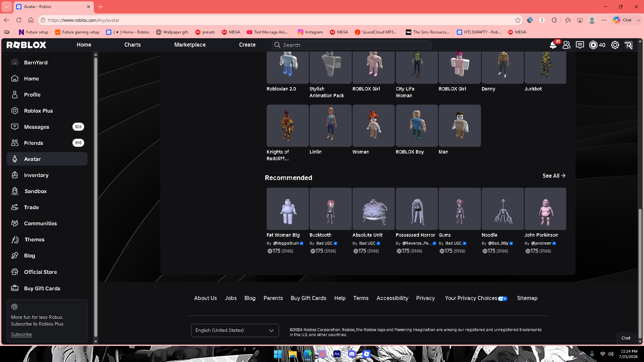Open browser extensions puzzle icon
This screenshot has width=644, height=362.
pos(554,20)
